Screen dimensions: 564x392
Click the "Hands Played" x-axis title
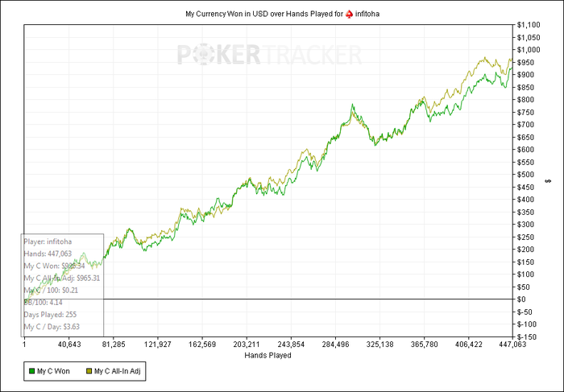coord(268,355)
